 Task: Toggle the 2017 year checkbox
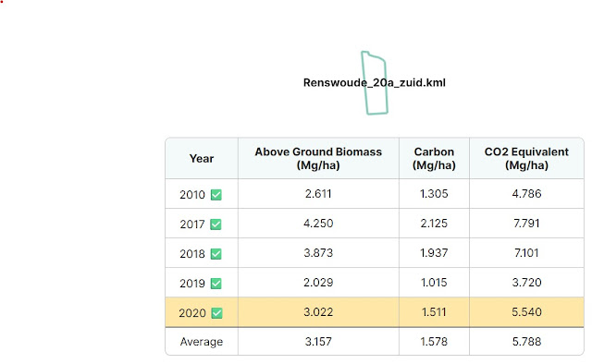[x=216, y=224]
